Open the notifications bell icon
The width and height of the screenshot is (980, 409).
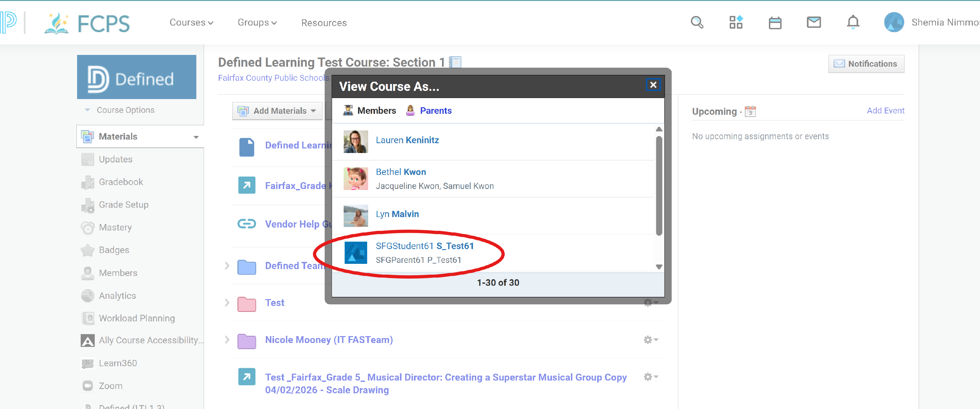853,23
